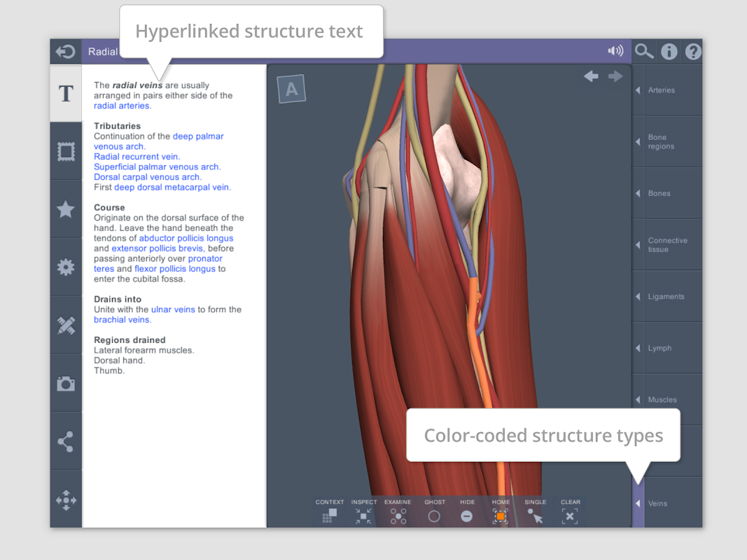
Task: Select the Home view tool
Action: pyautogui.click(x=501, y=516)
